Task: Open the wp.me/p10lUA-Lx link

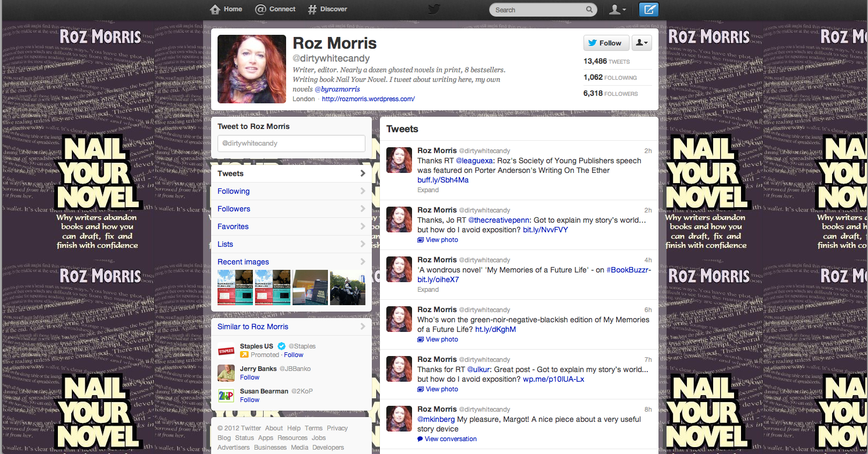Action: [553, 379]
